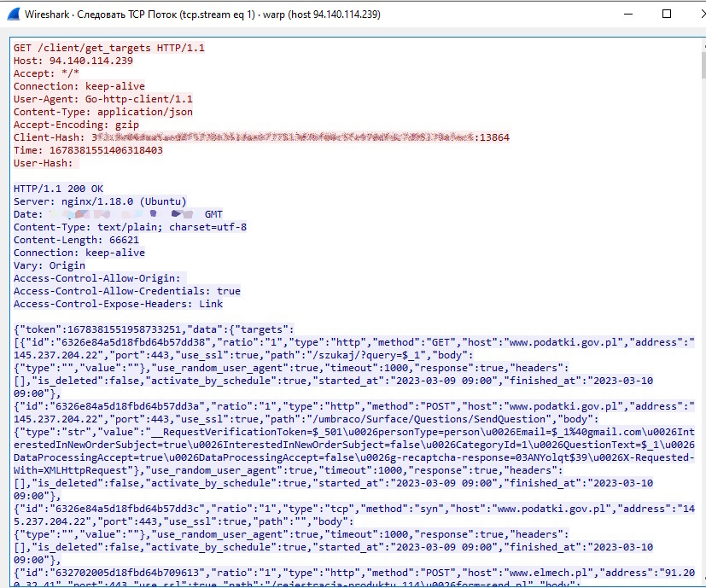Click the Content-Length: 66621 header
The width and height of the screenshot is (706, 588).
point(77,240)
